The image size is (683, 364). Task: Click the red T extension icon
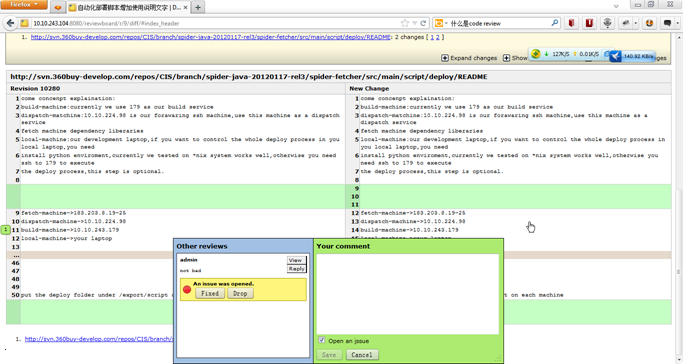click(x=589, y=23)
